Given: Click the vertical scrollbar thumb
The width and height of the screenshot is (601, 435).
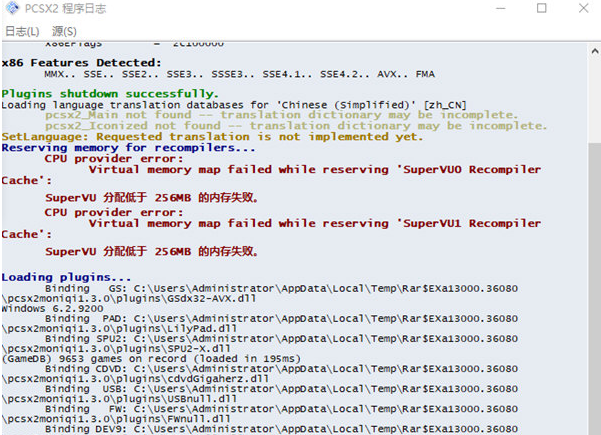Looking at the screenshot, I should pyautogui.click(x=593, y=290).
